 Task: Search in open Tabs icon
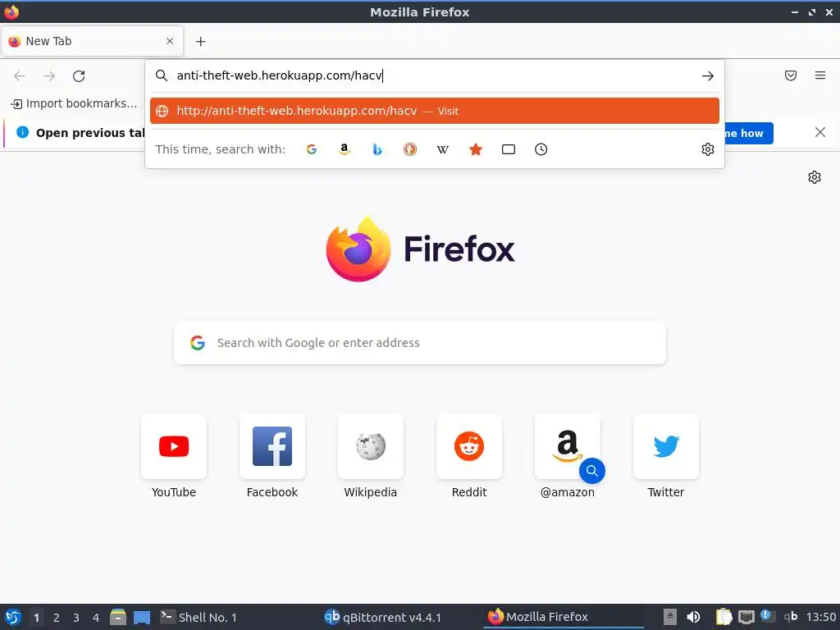(x=509, y=149)
